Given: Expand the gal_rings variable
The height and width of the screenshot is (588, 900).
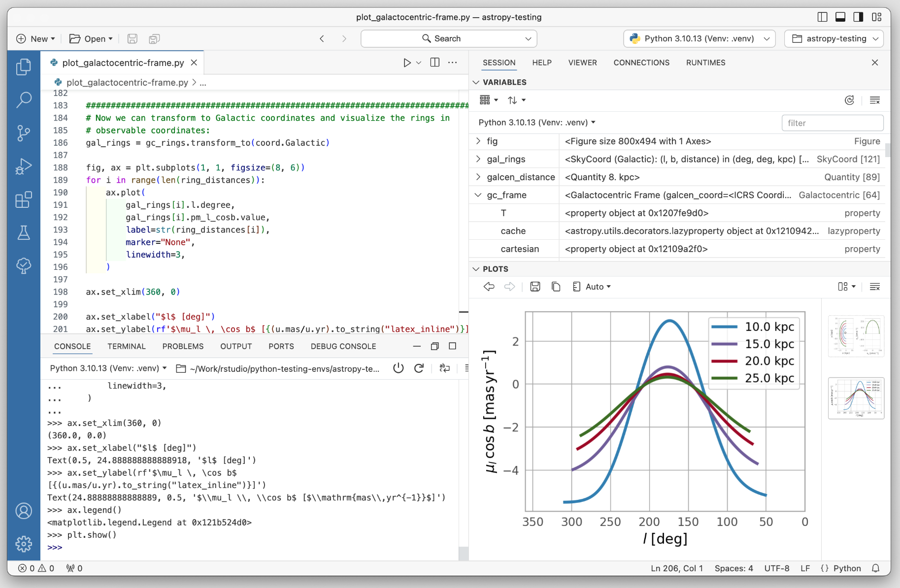Looking at the screenshot, I should click(478, 159).
